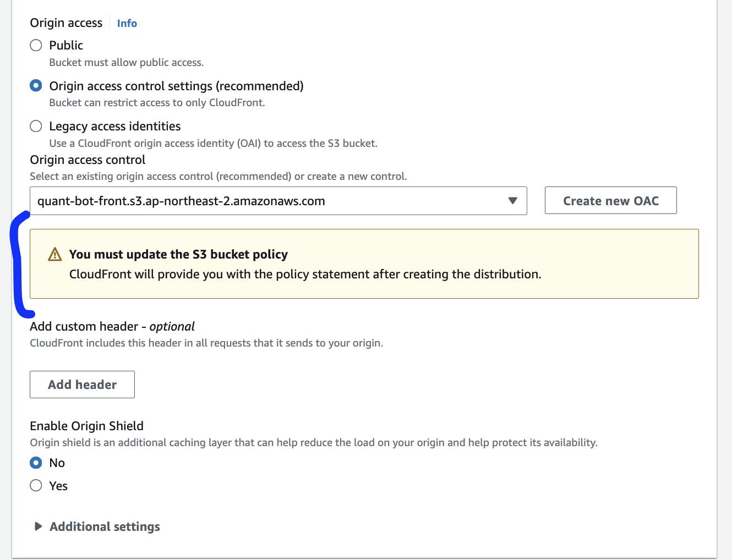Click the dropdown arrow in the origin access control selector
This screenshot has width=732, height=560.
pyautogui.click(x=512, y=201)
